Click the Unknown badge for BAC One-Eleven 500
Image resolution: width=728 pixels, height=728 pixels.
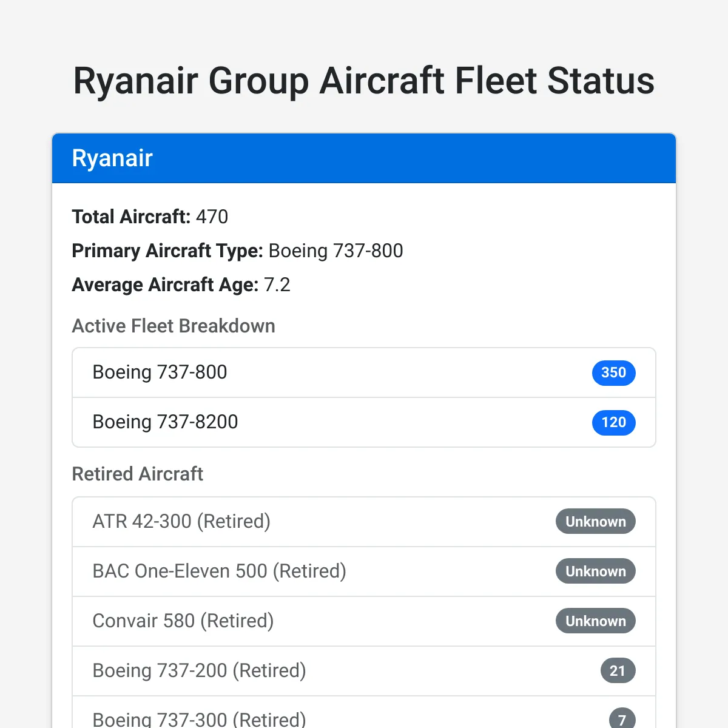[595, 571]
